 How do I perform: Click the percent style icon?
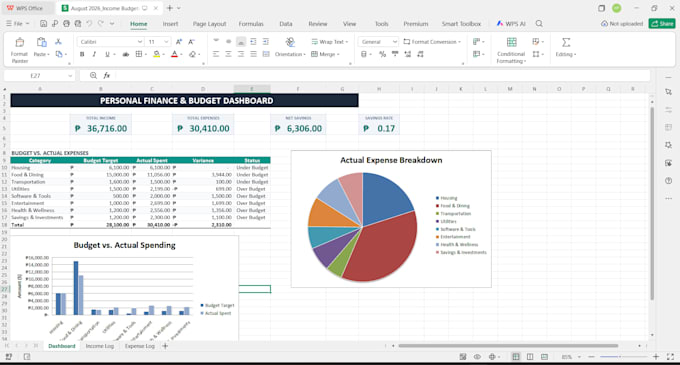point(382,54)
